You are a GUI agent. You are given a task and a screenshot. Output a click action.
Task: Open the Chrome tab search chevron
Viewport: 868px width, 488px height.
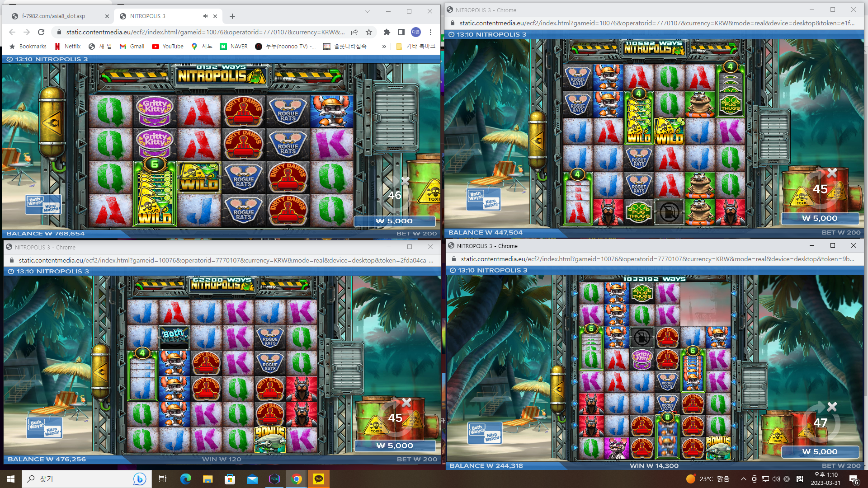pyautogui.click(x=368, y=11)
